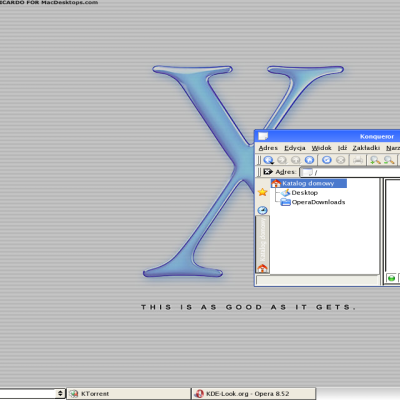Screen dimensions: 400x400
Task: Click the OperaDownloads folder icon
Action: [285, 202]
